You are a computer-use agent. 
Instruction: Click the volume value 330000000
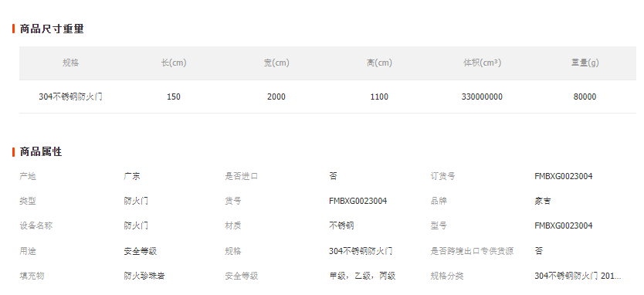click(x=482, y=97)
